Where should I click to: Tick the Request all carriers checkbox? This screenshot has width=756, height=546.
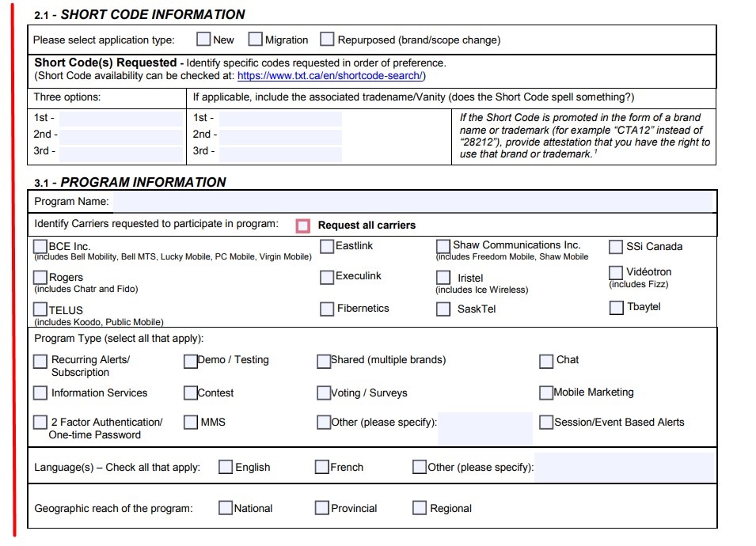[x=302, y=226]
